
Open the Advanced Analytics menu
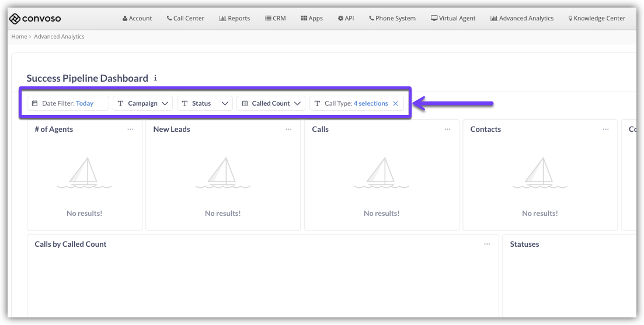coord(522,18)
